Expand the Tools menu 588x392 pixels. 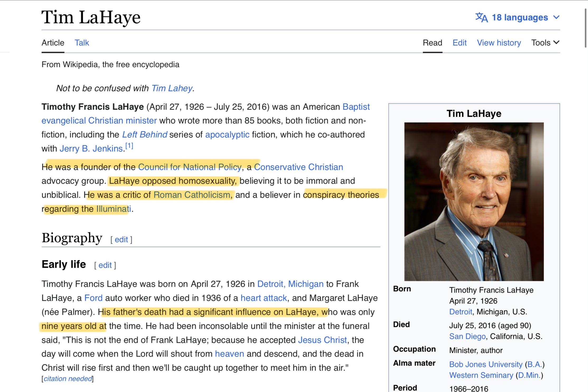pyautogui.click(x=545, y=43)
